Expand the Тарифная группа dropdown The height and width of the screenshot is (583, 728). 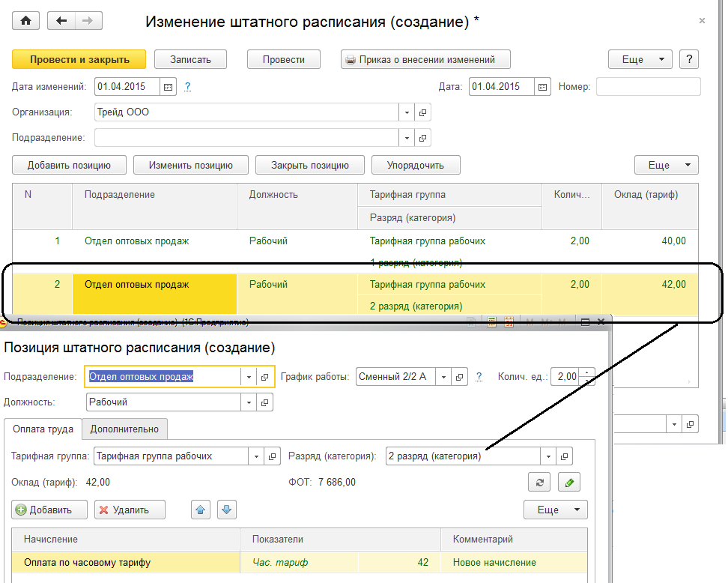tap(257, 456)
